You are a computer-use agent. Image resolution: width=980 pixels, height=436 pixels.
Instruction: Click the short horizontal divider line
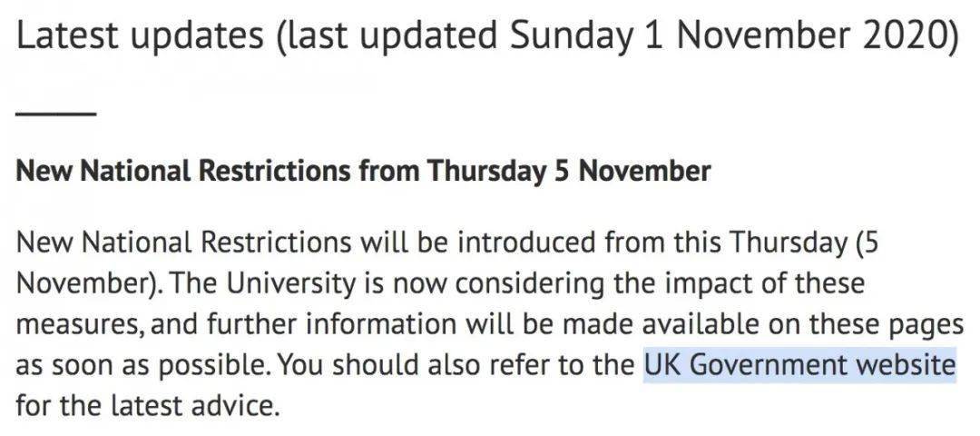[x=55, y=114]
